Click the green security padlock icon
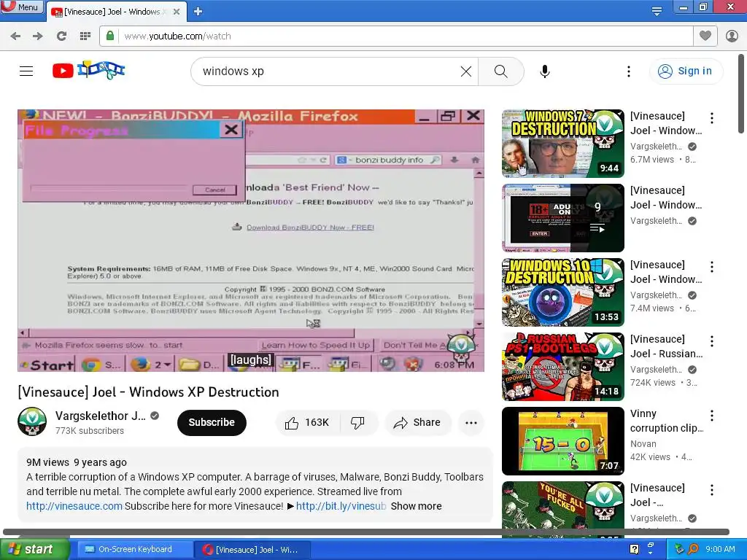Image resolution: width=747 pixels, height=560 pixels. [110, 36]
